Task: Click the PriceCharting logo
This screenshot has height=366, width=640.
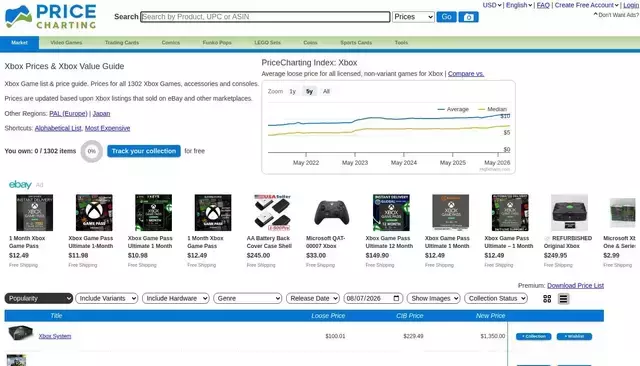Action: point(51,17)
